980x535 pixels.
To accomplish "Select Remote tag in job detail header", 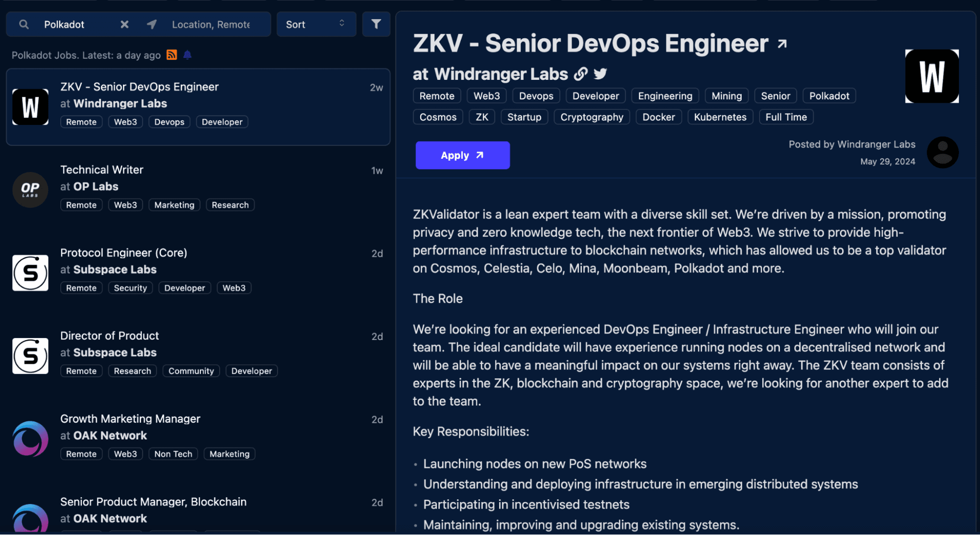I will click(x=437, y=96).
